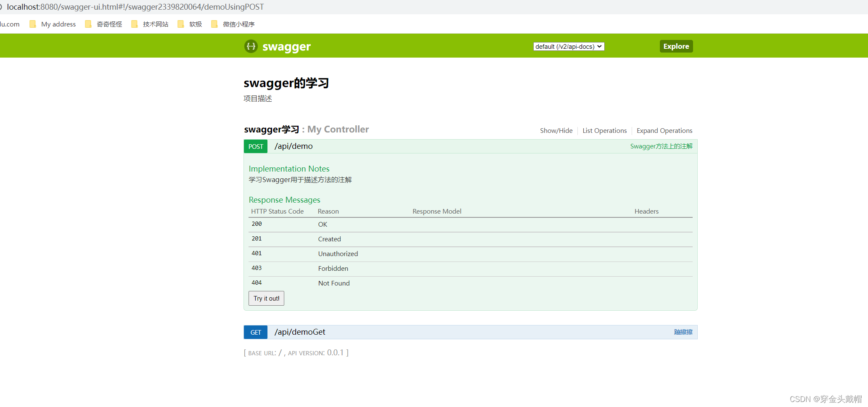Open the 技术网站 bookmarks folder icon

135,24
